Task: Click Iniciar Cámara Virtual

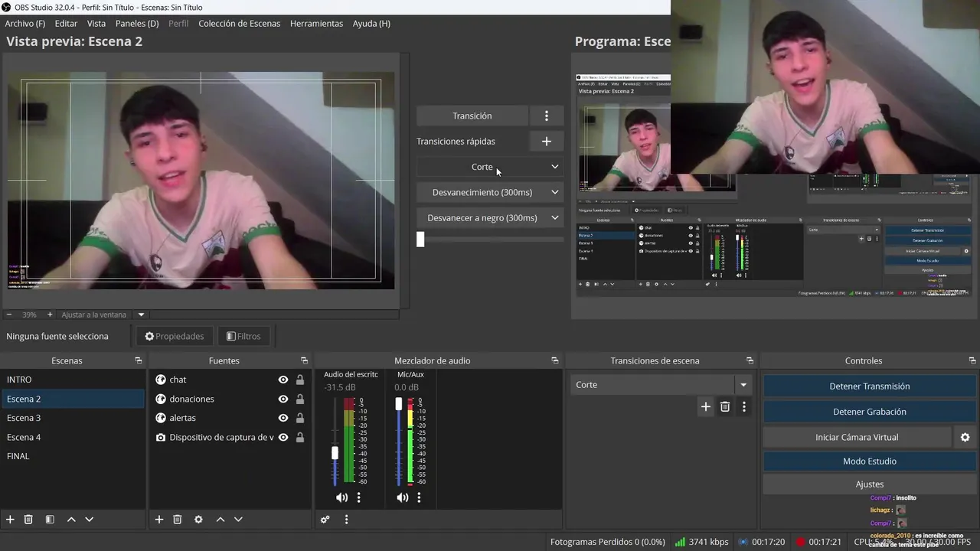Action: 857,437
